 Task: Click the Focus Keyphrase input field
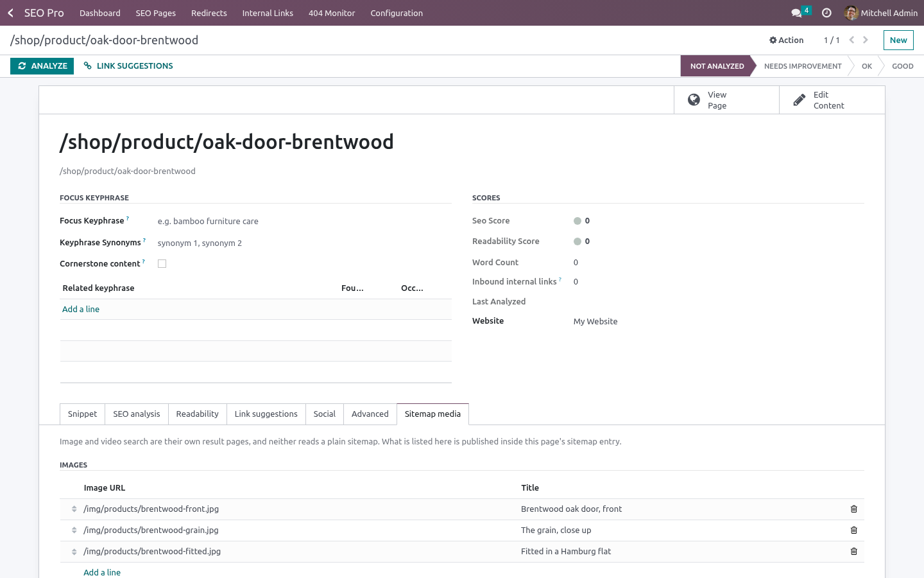coord(305,222)
